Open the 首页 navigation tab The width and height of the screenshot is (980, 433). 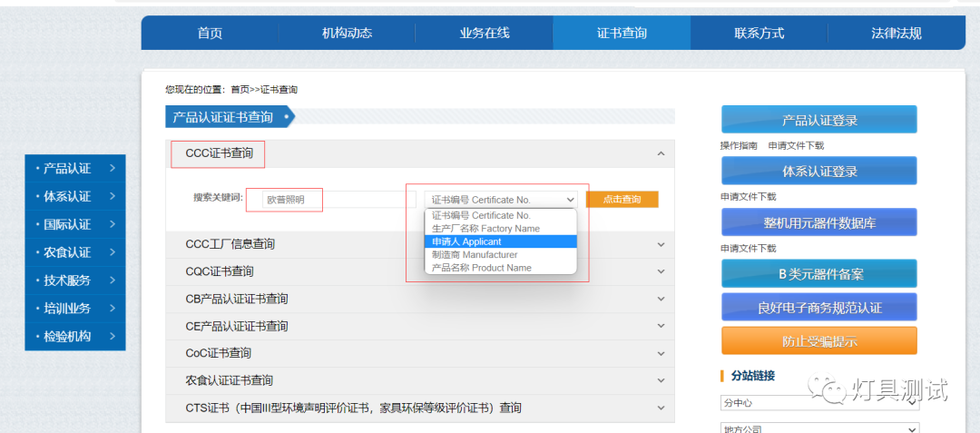[210, 34]
